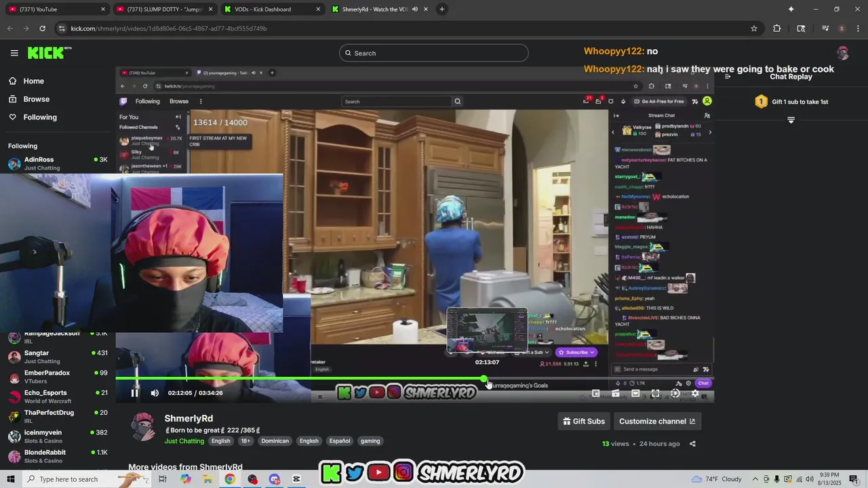
Task: Open Chrome three-dot menu
Action: (x=858, y=28)
